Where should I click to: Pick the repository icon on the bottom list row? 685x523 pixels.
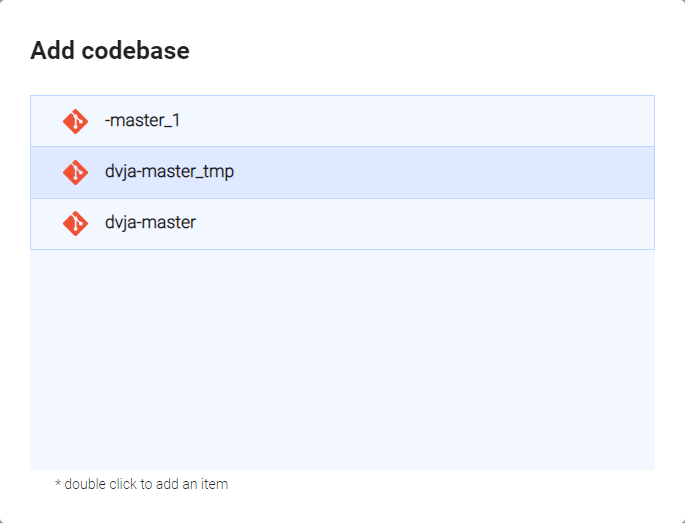(75, 223)
